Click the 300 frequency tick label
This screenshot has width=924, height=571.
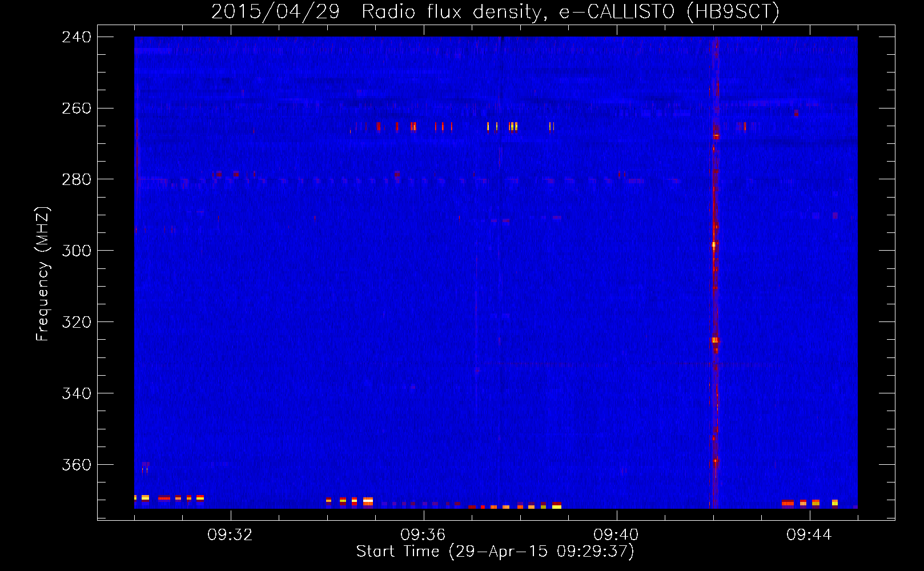tap(77, 251)
